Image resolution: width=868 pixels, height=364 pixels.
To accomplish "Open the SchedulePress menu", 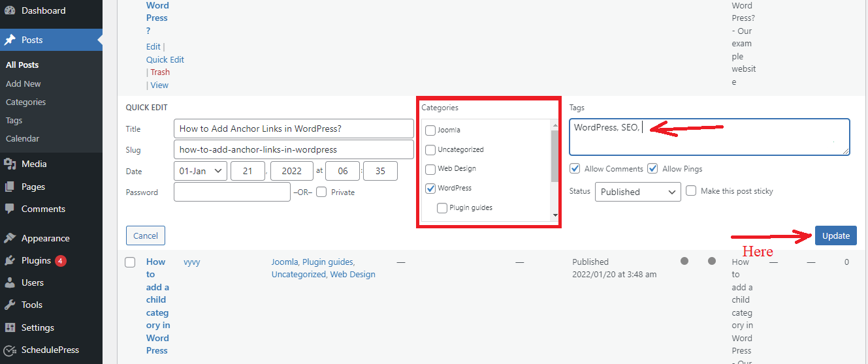I will 51,350.
